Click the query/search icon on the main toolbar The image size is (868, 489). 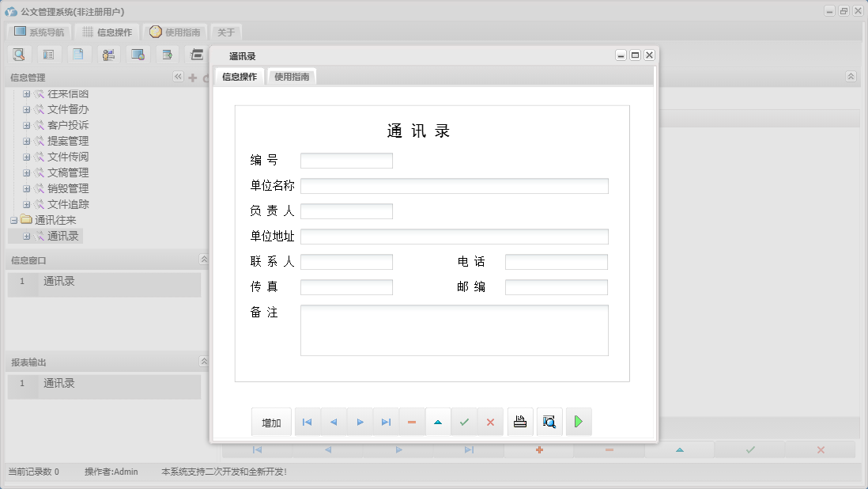[19, 54]
